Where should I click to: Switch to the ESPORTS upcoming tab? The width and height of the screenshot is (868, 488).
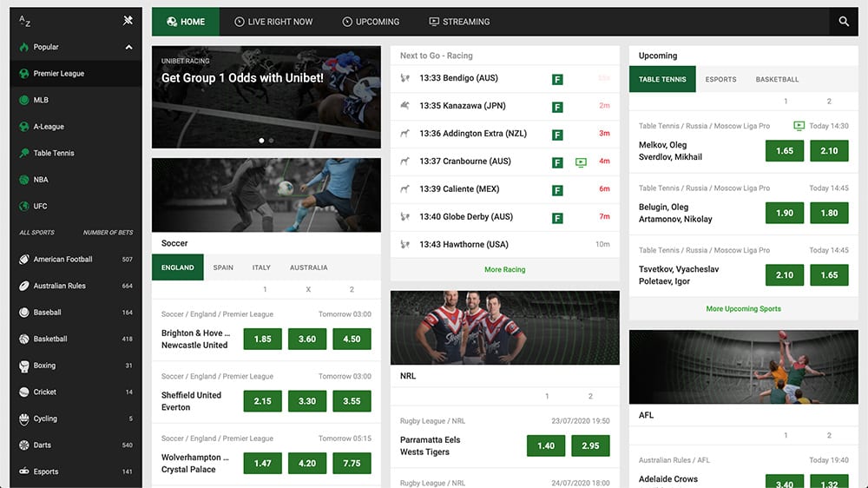[x=720, y=79]
